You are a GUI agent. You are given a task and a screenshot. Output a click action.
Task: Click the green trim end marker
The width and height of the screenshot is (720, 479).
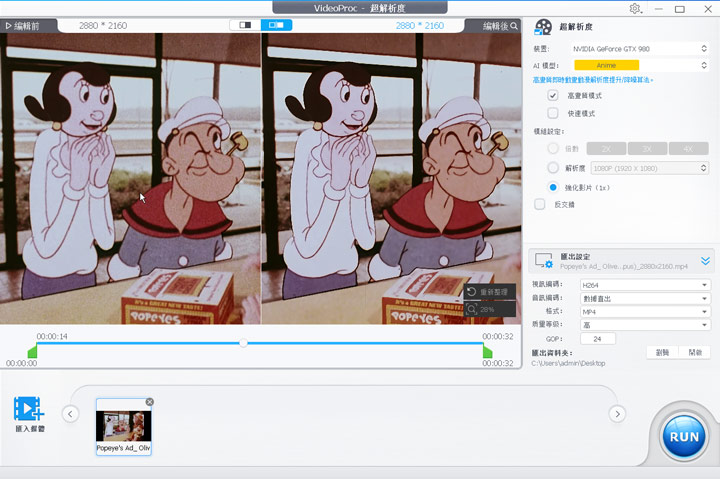[487, 351]
